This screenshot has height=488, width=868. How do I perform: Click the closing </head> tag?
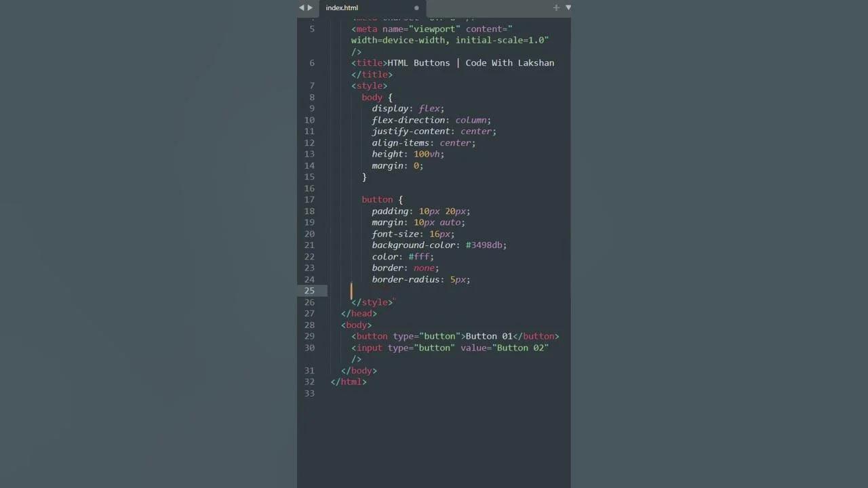coord(359,314)
